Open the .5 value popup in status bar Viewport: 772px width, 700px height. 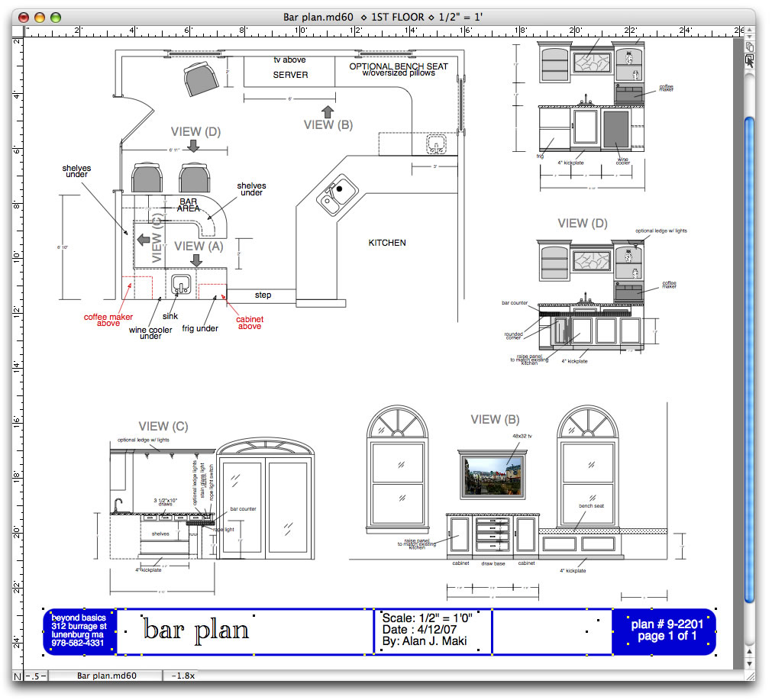pyautogui.click(x=37, y=676)
